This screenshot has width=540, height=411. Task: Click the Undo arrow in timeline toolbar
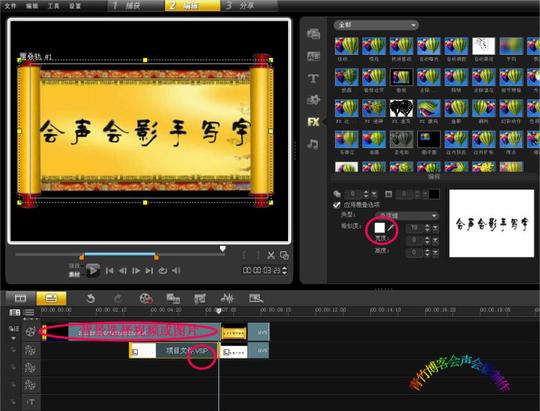[91, 298]
